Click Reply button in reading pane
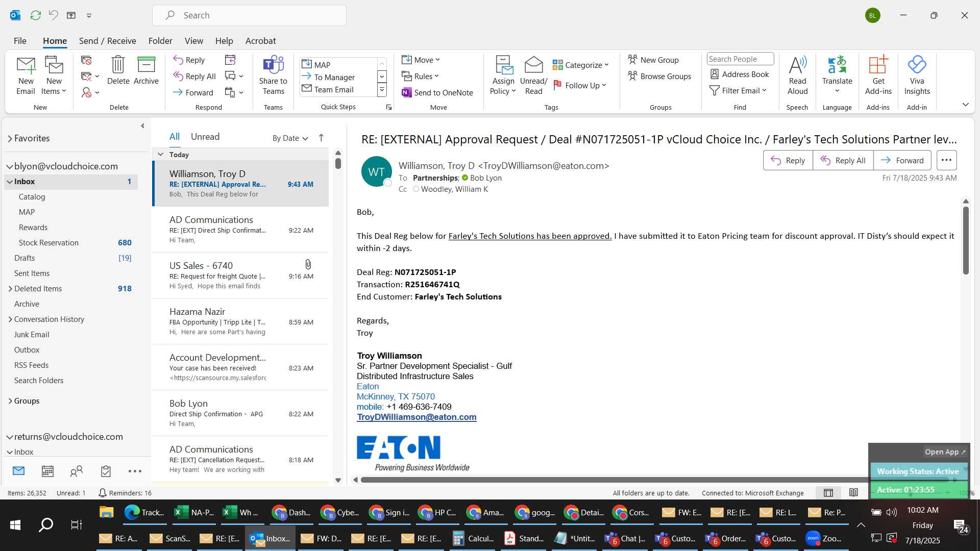Viewport: 980px width, 551px height. (x=788, y=160)
